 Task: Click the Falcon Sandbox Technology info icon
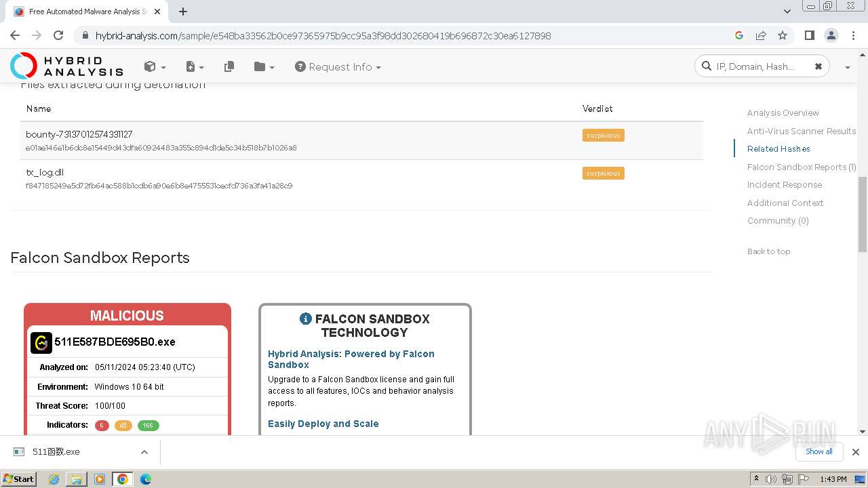click(x=306, y=319)
